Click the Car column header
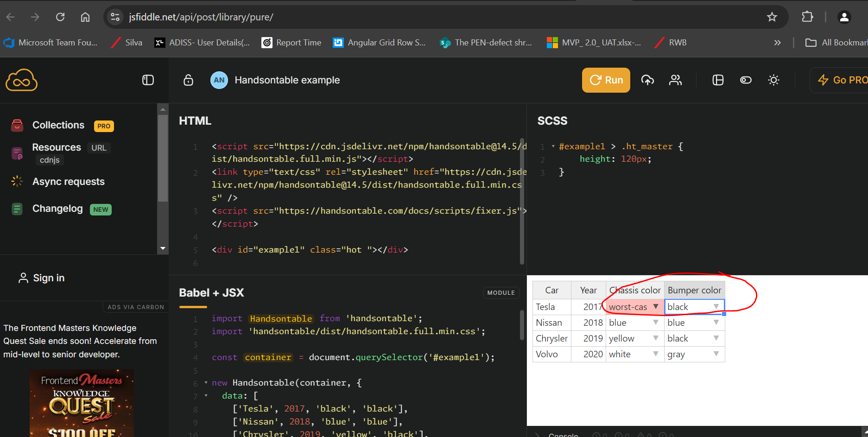Viewport: 868px width, 437px height. click(552, 290)
